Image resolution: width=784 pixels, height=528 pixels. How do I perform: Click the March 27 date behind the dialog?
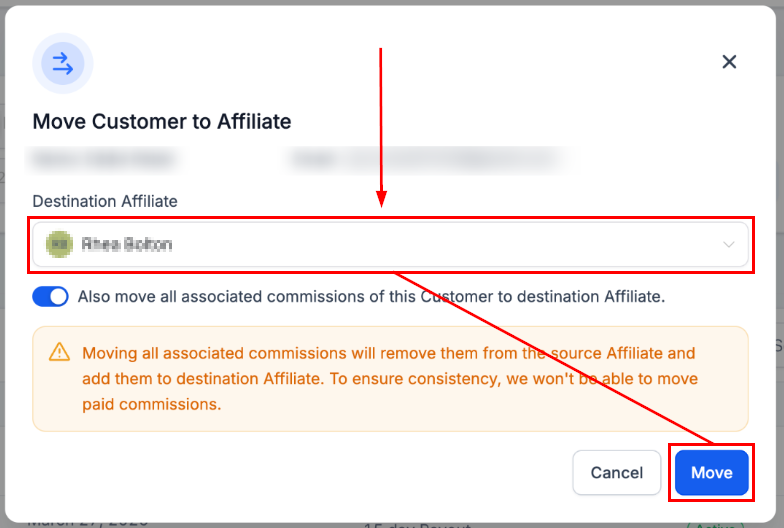88,521
